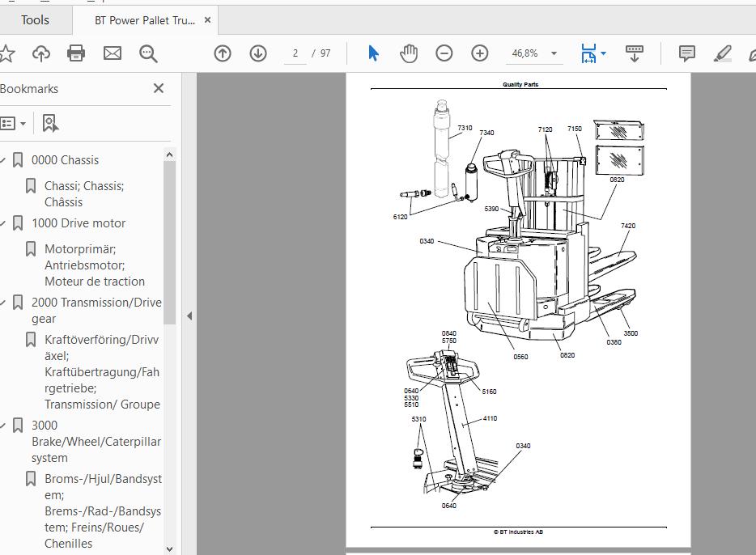Switch to the Tools tab
This screenshot has height=555, width=756.
[x=35, y=20]
